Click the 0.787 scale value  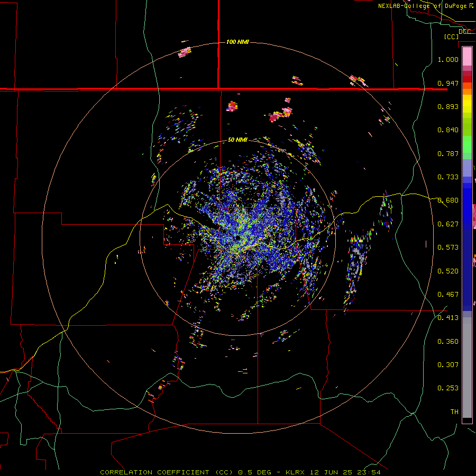tap(448, 153)
